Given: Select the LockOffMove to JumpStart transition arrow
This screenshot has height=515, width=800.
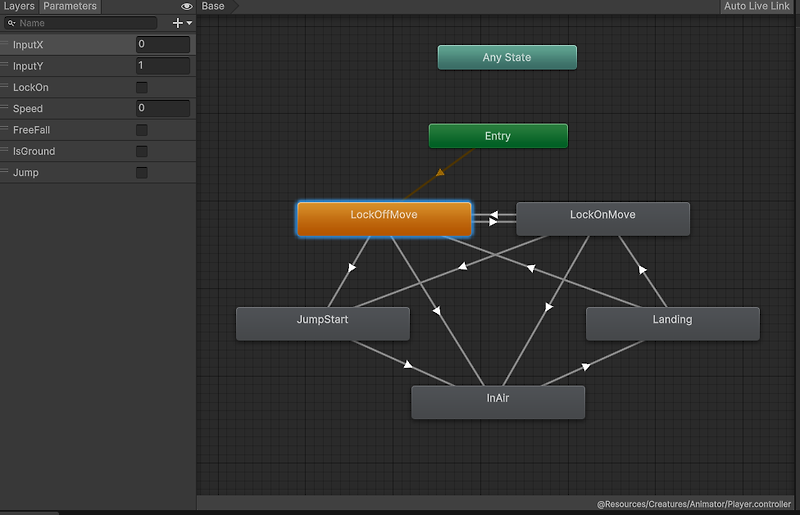Looking at the screenshot, I should point(352,267).
